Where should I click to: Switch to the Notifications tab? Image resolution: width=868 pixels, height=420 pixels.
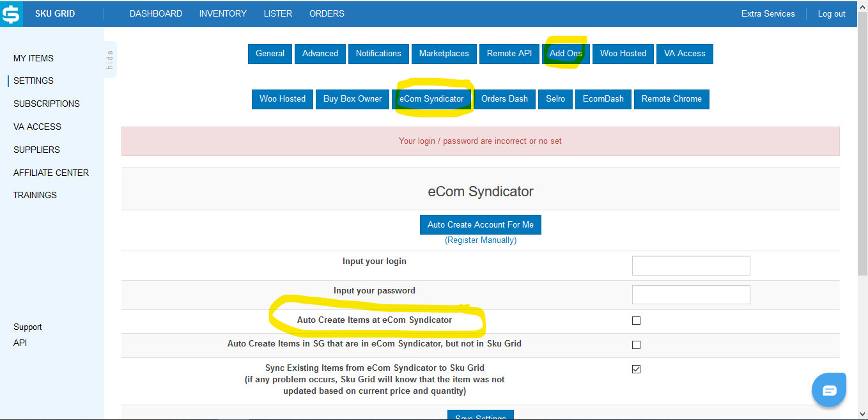(378, 54)
